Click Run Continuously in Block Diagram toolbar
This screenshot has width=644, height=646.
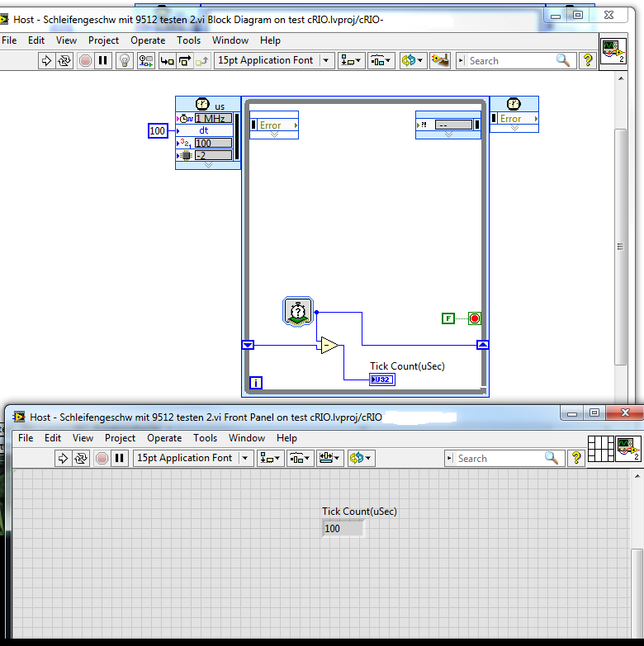(64, 61)
